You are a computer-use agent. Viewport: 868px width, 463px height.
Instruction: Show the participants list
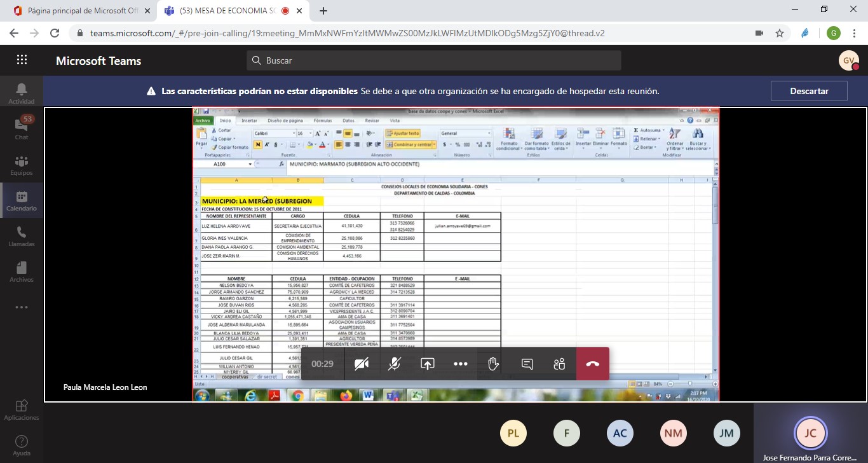pyautogui.click(x=559, y=364)
